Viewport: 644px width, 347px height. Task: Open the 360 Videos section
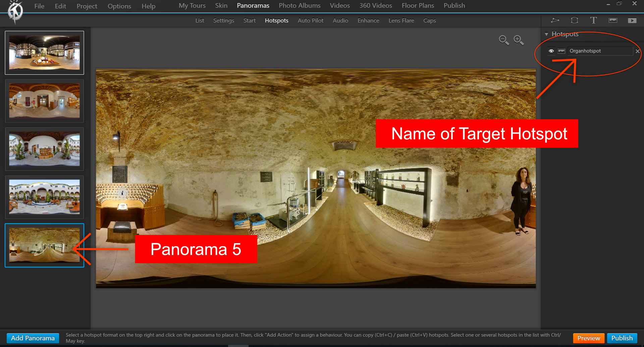point(376,5)
